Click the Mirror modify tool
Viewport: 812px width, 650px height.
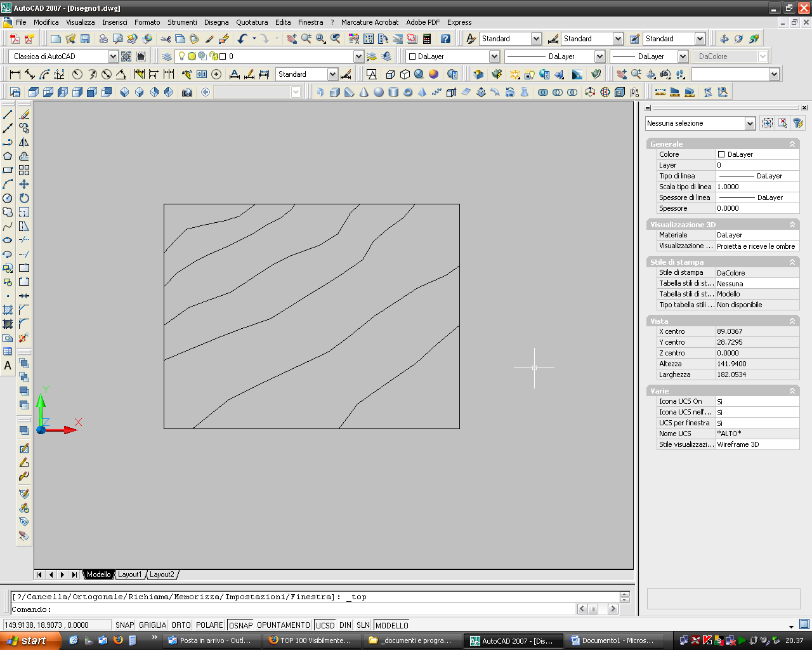tap(24, 142)
